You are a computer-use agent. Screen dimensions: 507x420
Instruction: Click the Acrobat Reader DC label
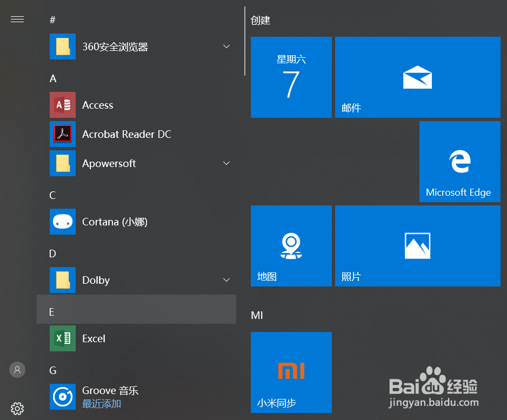[126, 134]
